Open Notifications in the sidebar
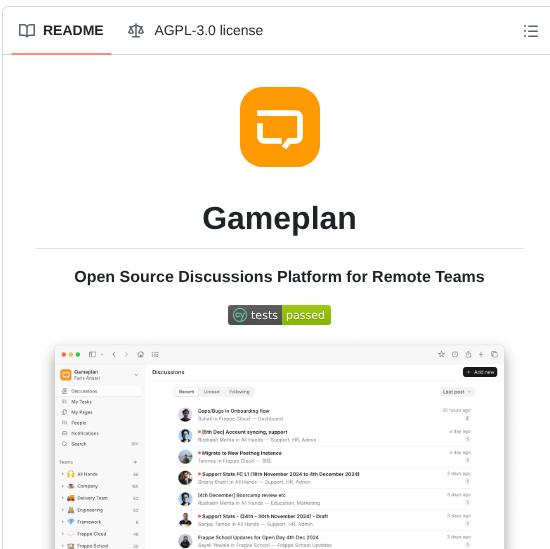550x549 pixels. tap(100, 433)
